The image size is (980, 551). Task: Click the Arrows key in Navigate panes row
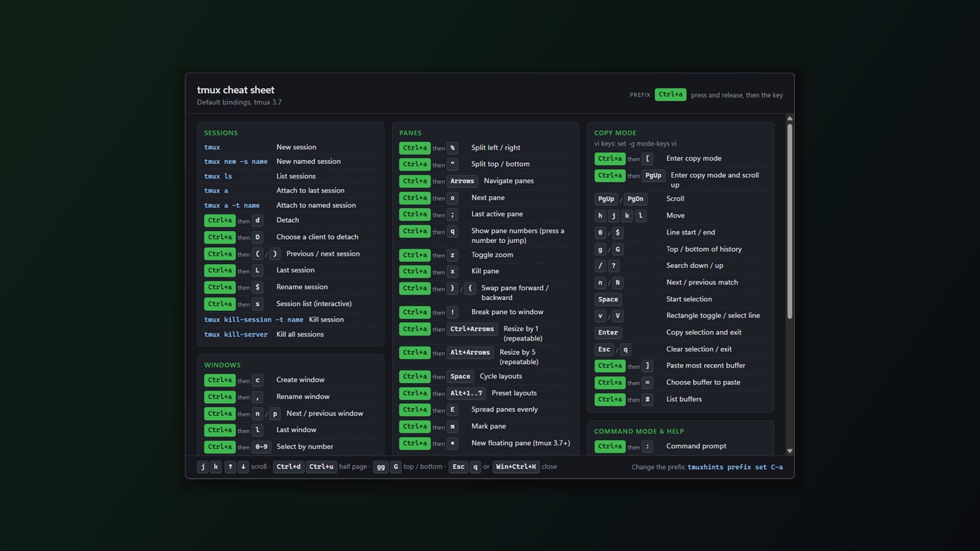pos(462,181)
